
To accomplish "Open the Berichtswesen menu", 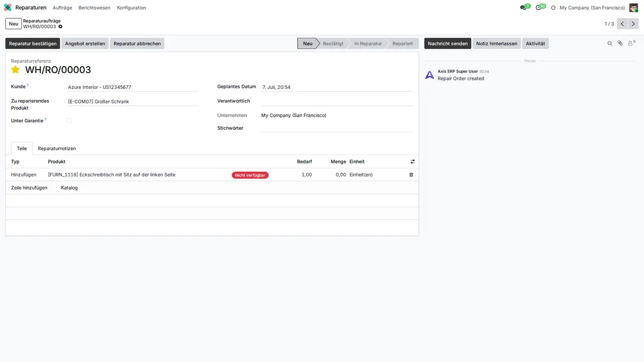I will (x=94, y=8).
